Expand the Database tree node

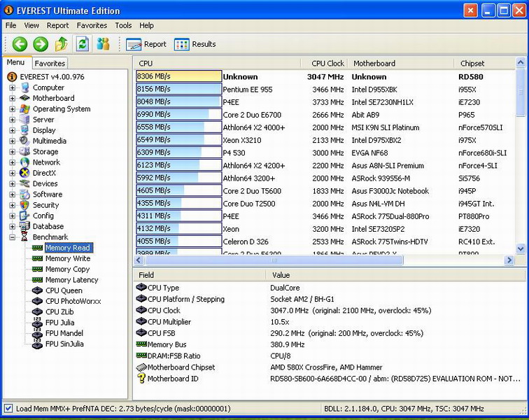(12, 226)
